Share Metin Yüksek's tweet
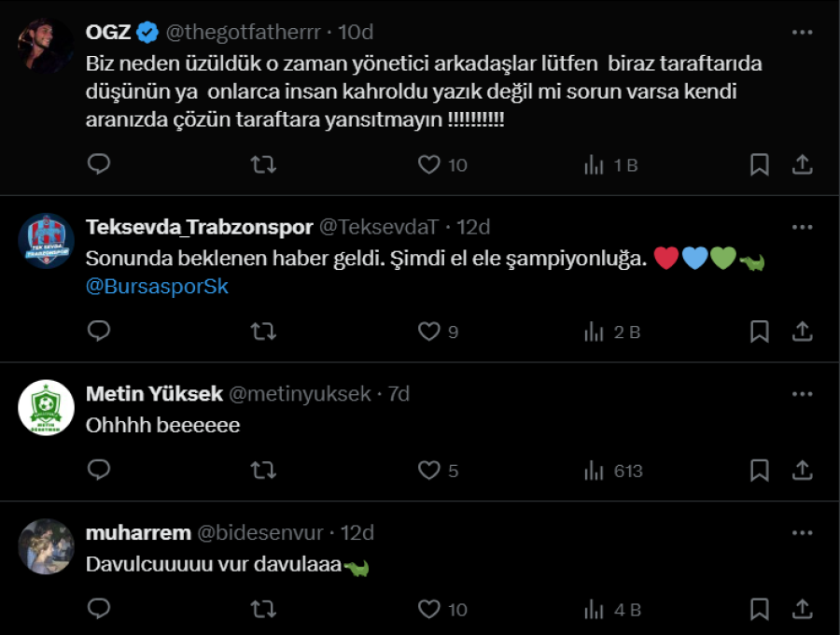 point(802,471)
